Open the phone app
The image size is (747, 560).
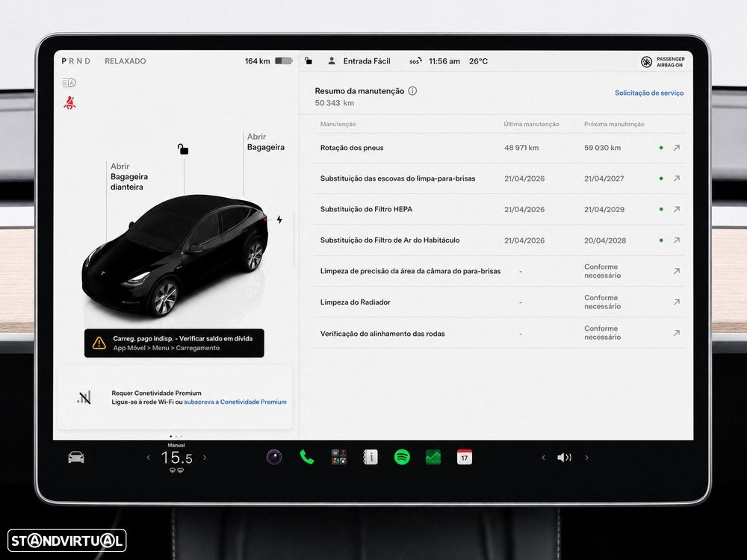307,457
